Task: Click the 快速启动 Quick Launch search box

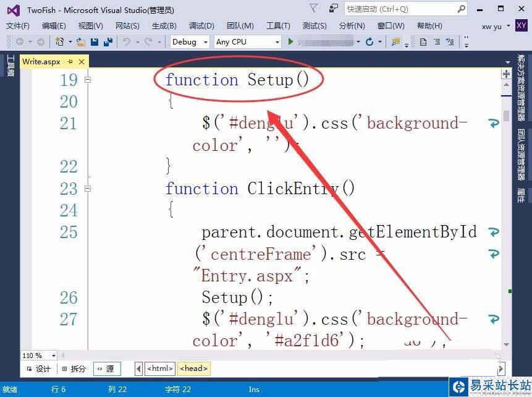Action: pos(406,9)
